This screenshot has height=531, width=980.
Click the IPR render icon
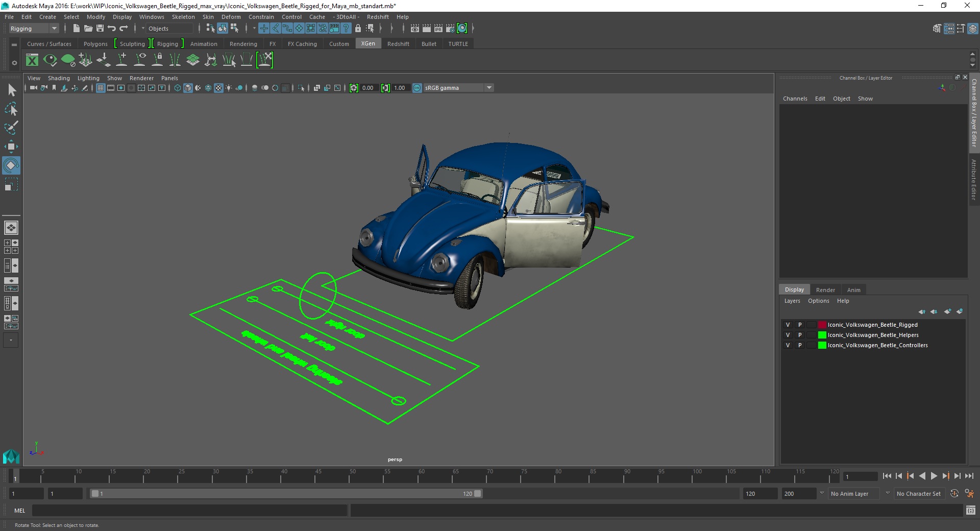coord(438,29)
